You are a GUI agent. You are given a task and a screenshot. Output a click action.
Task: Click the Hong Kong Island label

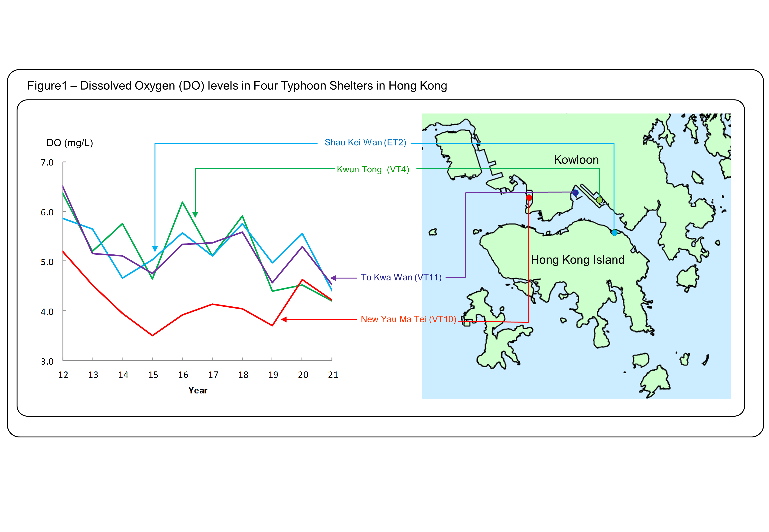tap(577, 260)
